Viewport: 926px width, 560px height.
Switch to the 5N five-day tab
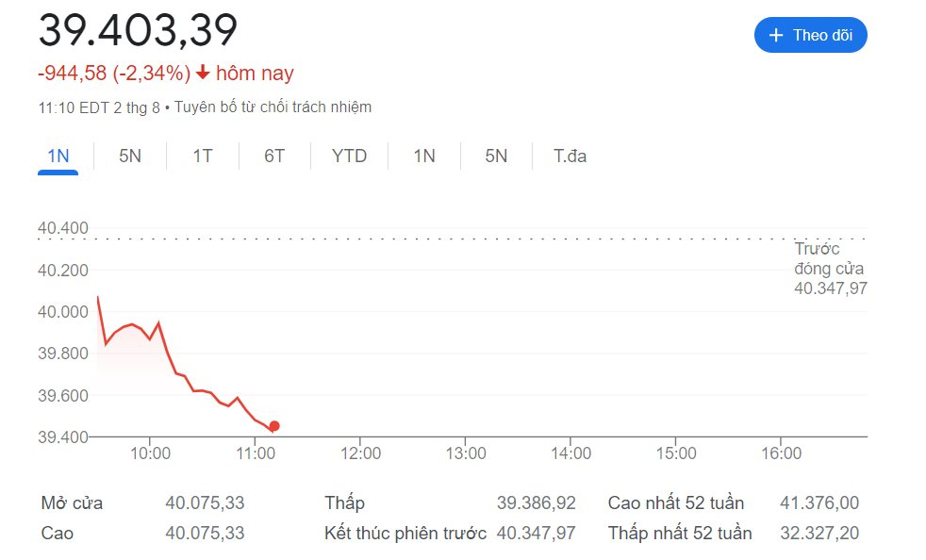[130, 156]
